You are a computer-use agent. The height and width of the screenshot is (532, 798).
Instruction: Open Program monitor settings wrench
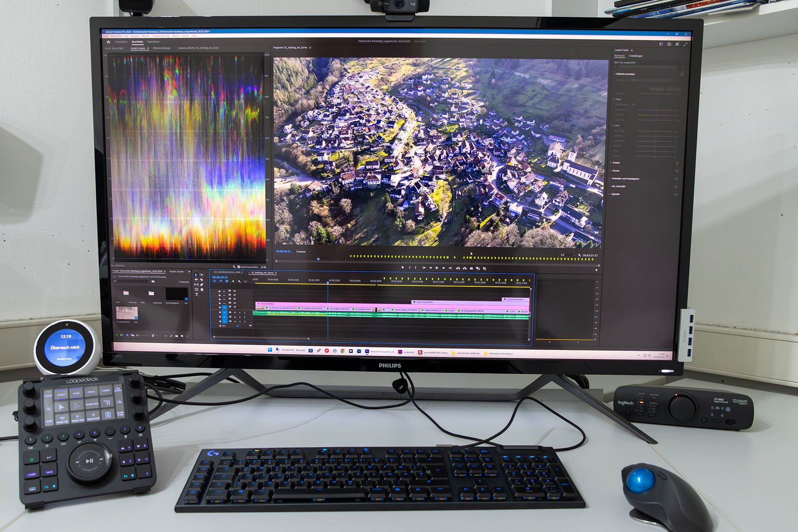(x=579, y=255)
